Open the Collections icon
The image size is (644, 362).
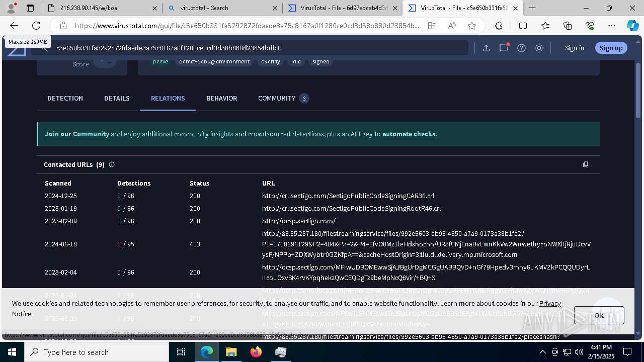click(568, 26)
